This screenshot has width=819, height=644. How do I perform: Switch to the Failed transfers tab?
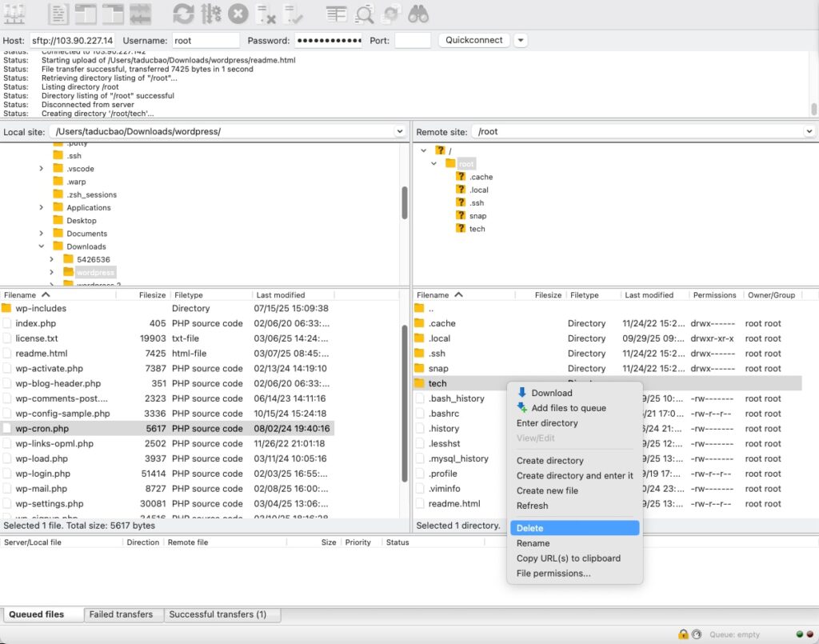tap(122, 614)
